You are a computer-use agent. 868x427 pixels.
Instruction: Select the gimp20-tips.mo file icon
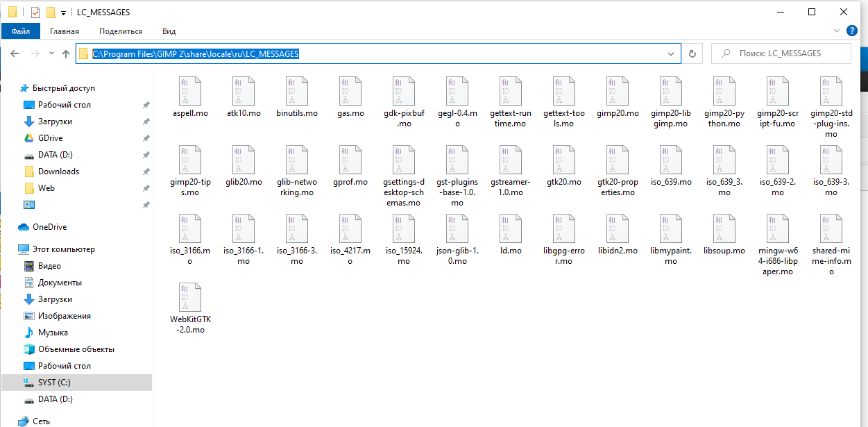coord(190,159)
